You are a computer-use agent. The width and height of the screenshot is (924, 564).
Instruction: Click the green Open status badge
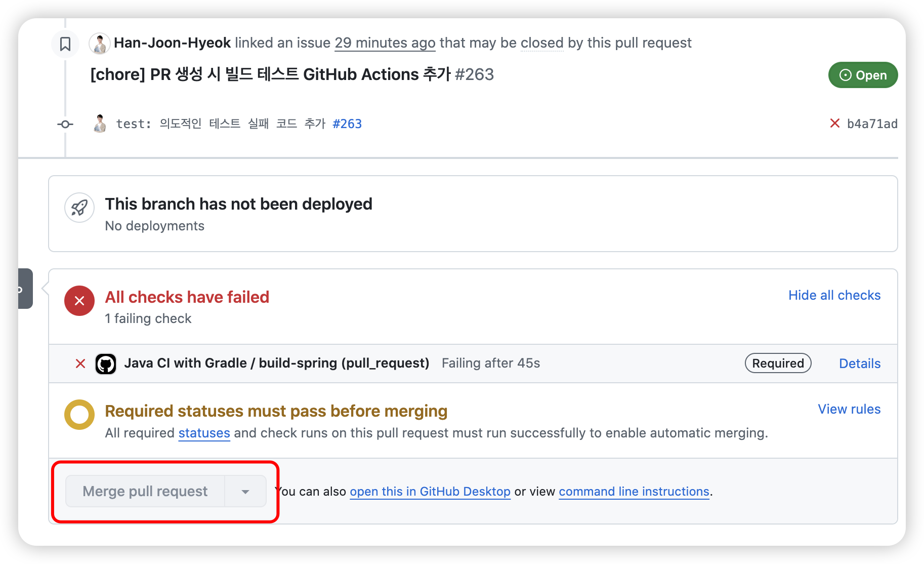863,75
